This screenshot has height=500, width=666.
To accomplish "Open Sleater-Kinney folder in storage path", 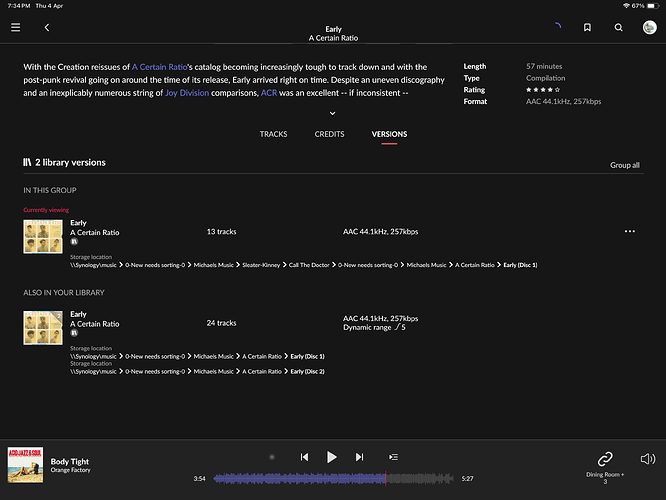I will (261, 265).
